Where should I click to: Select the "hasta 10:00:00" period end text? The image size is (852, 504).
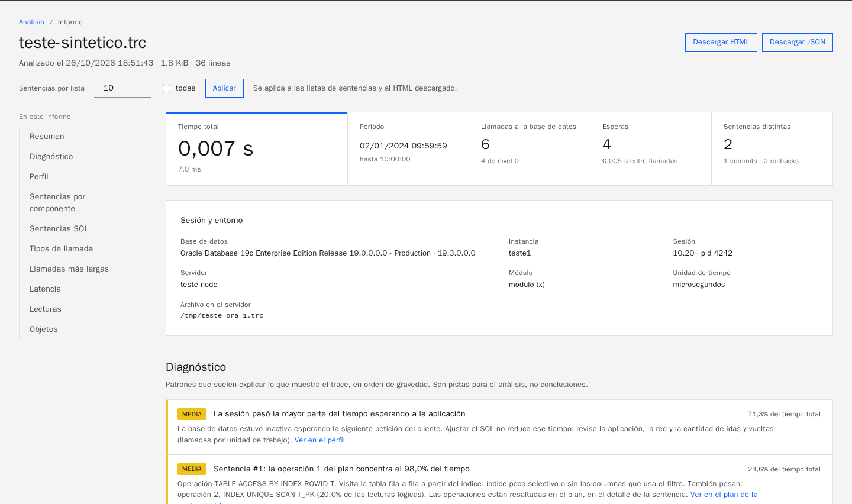(x=385, y=160)
